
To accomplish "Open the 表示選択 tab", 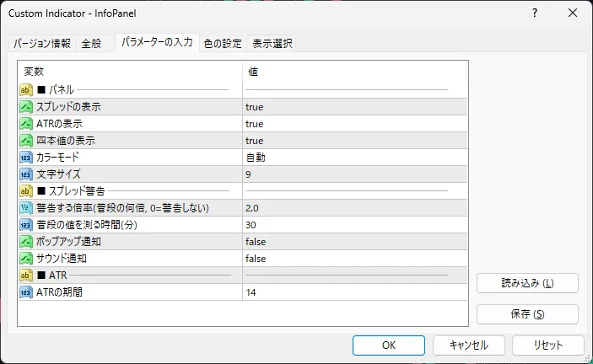I will click(x=272, y=44).
